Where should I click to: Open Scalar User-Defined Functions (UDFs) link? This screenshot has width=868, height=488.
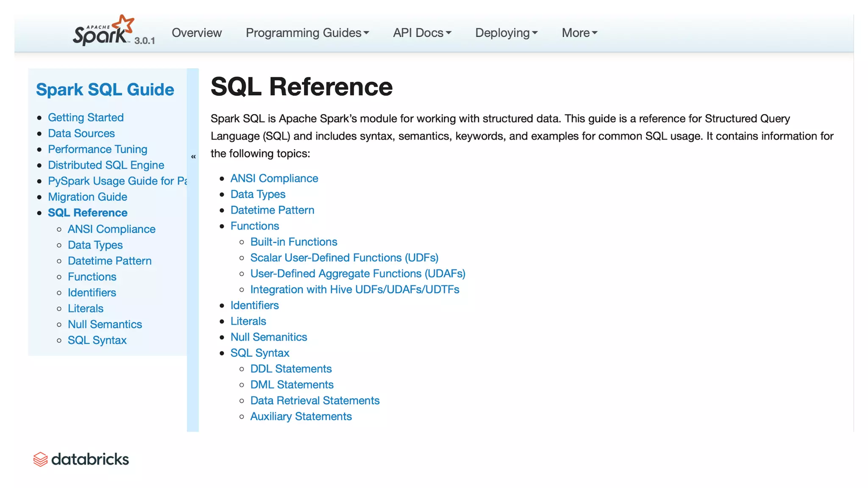pos(344,258)
